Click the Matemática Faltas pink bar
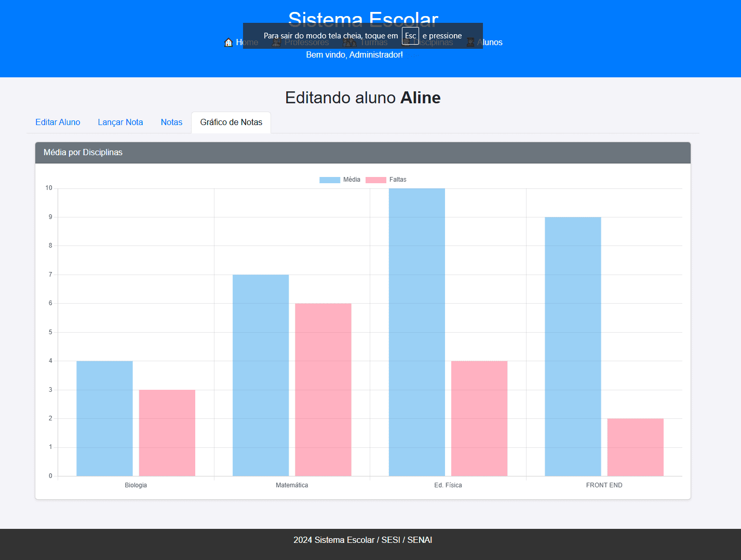Image resolution: width=741 pixels, height=560 pixels. pos(323,390)
